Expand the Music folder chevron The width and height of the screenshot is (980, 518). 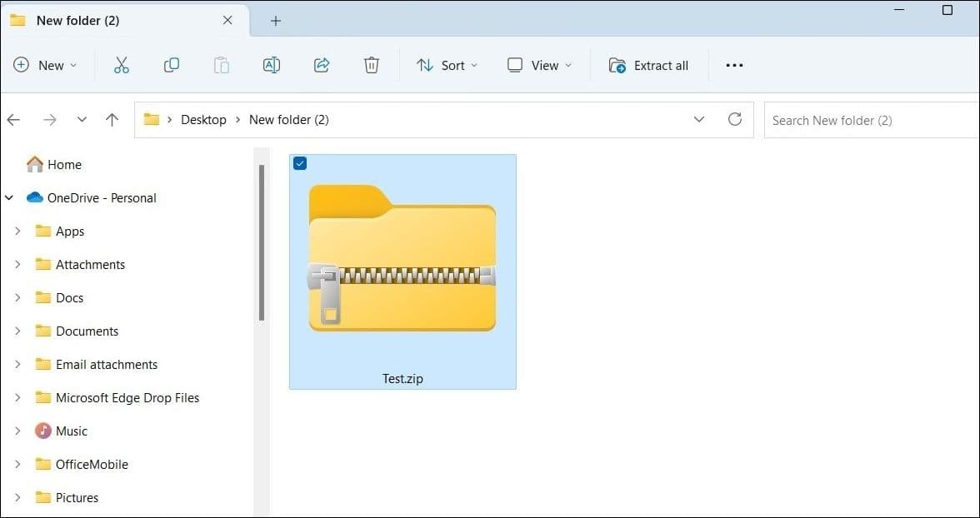point(17,431)
